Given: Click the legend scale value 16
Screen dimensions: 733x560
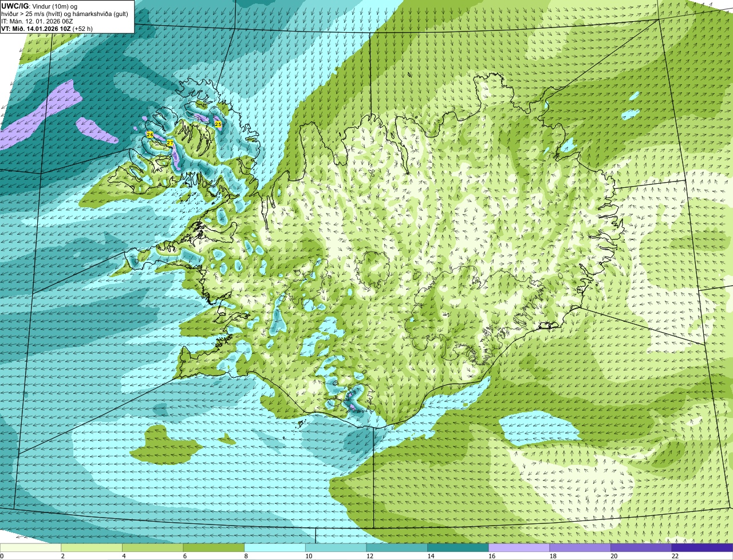Looking at the screenshot, I should coord(492,556).
